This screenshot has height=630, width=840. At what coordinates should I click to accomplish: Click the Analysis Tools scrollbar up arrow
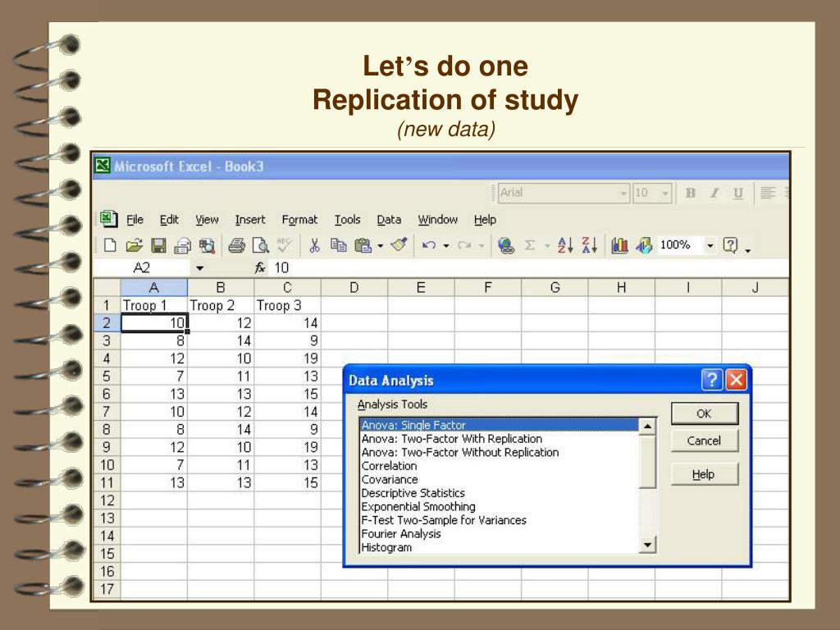coord(648,427)
